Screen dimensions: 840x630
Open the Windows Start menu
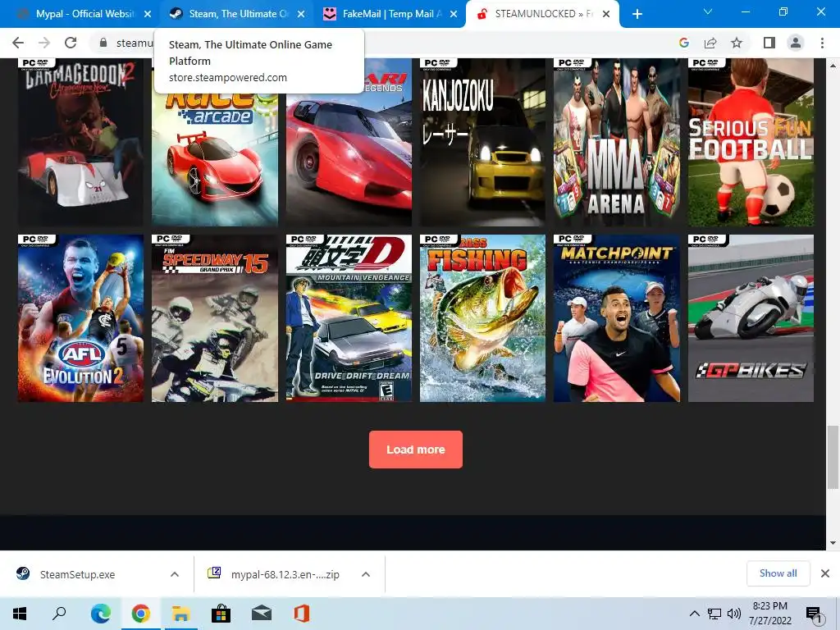coord(20,614)
